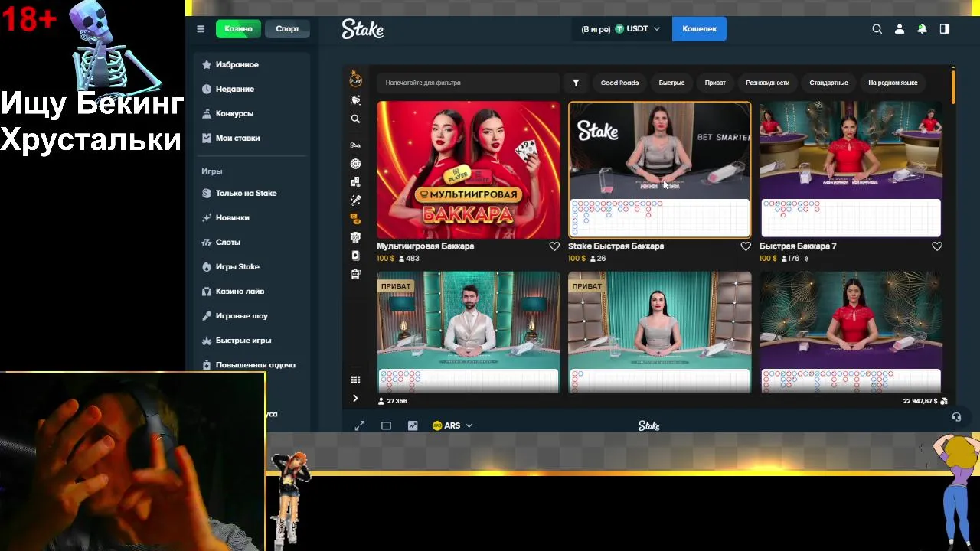Open Конкурсы in the sidebar
This screenshot has width=980, height=551.
(253, 114)
